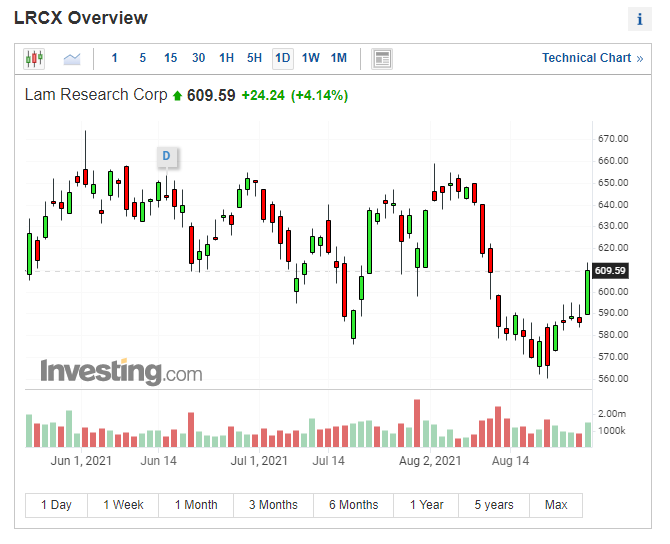Select the 15 minute interval
The height and width of the screenshot is (544, 670).
[x=170, y=58]
